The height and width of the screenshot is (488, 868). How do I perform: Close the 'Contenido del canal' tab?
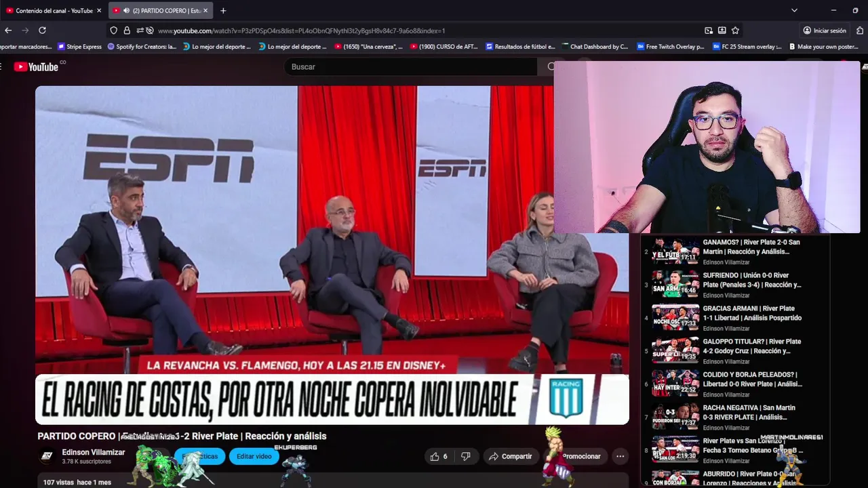click(x=99, y=11)
